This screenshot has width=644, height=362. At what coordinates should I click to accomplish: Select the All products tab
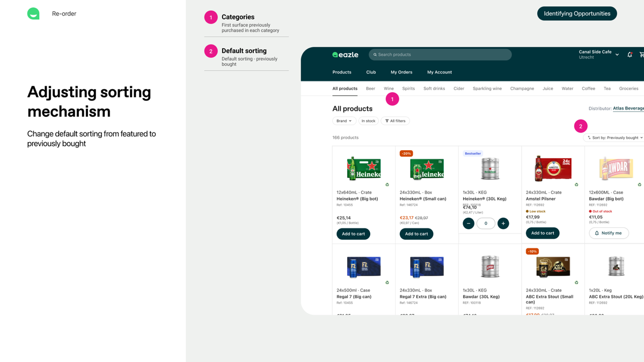point(345,88)
